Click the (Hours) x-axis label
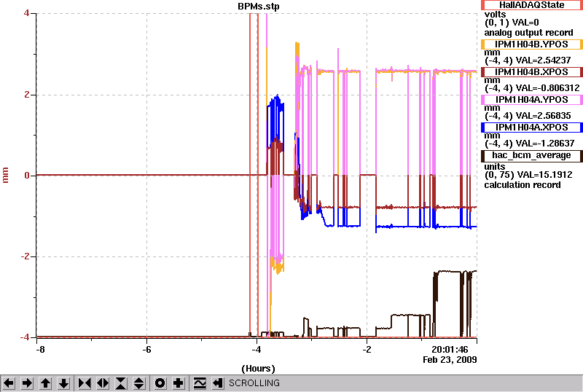 pos(259,369)
